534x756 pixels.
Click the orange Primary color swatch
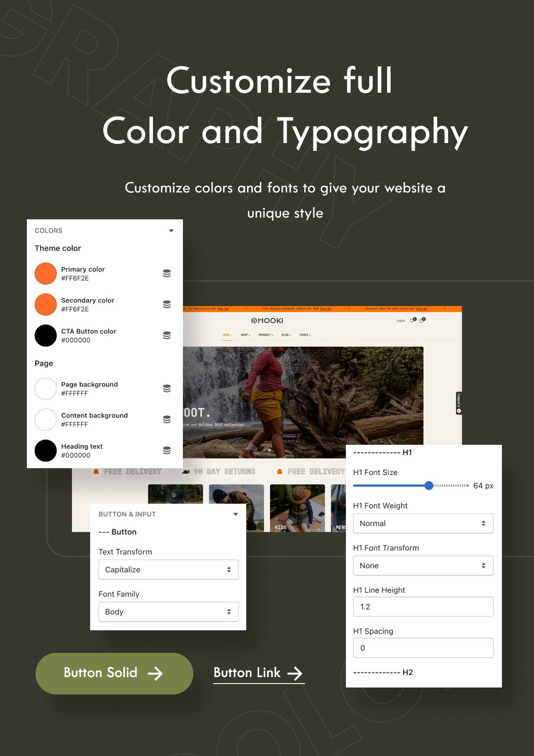(46, 274)
